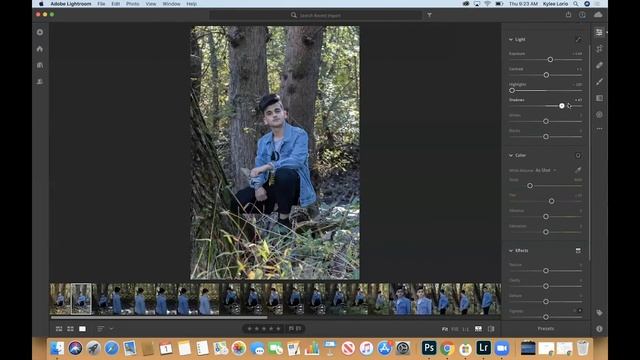
Task: Open the Photo menu
Action: coord(133,4)
